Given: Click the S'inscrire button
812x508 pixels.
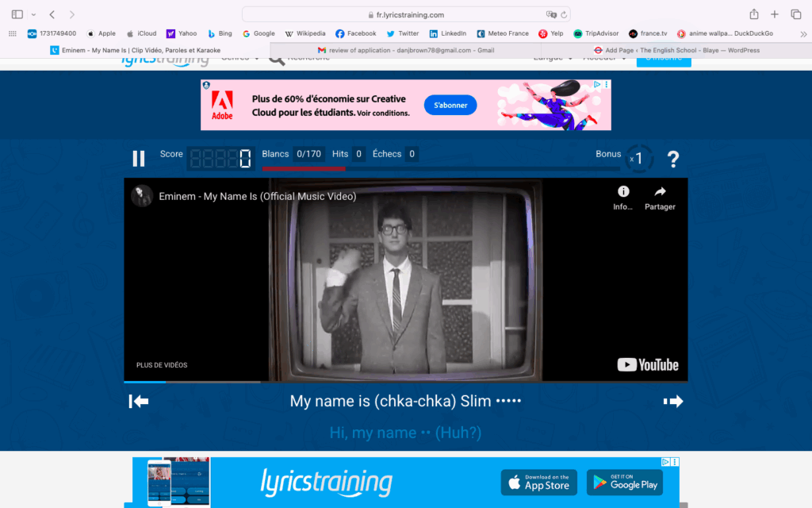Looking at the screenshot, I should pos(664,62).
